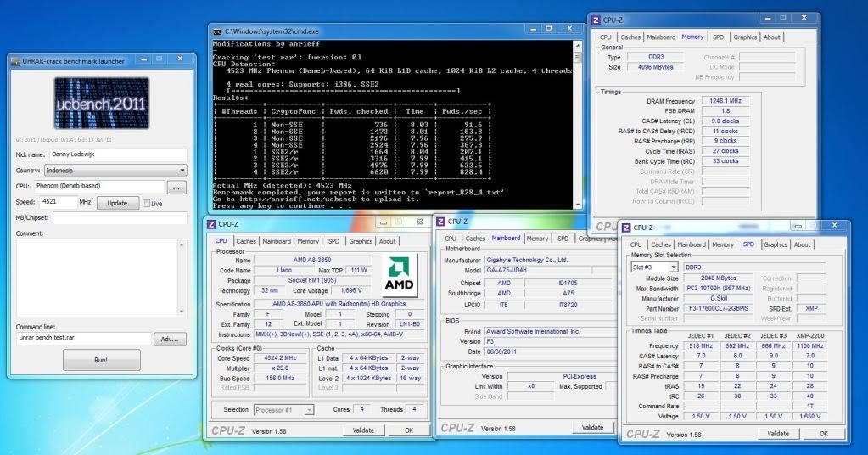The image size is (868, 455).
Task: Click the CPU name field in launcher
Action: click(x=98, y=186)
